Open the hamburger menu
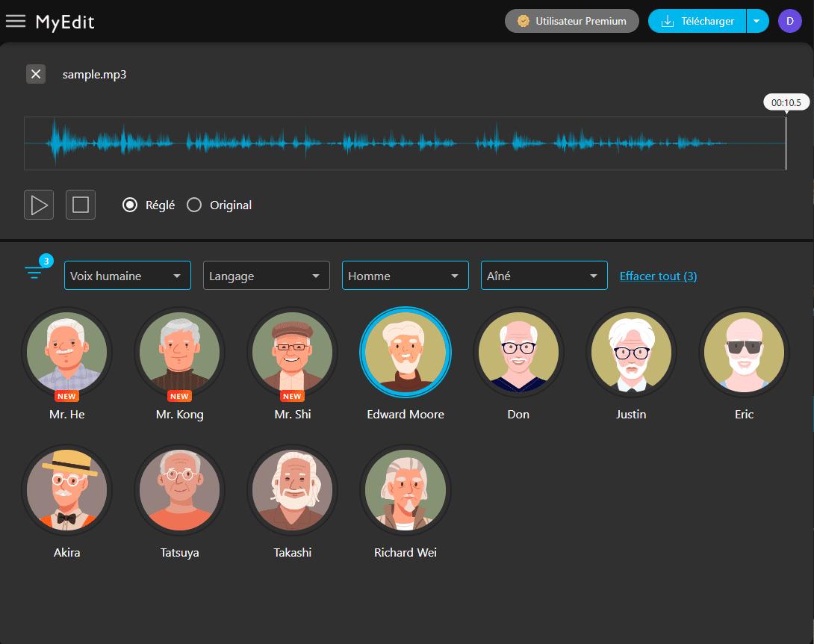814x644 pixels. [x=16, y=21]
